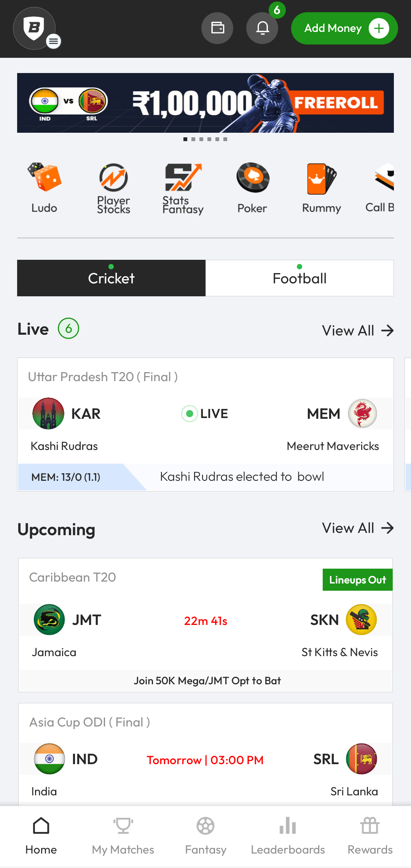Open profile menu shield logo
The height and width of the screenshot is (868, 411).
[x=35, y=29]
